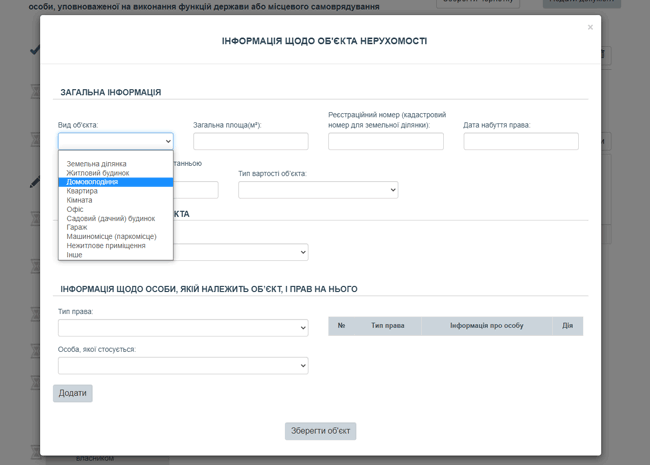The image size is (650, 465).
Task: Select 'Квартира' as object type
Action: click(82, 191)
